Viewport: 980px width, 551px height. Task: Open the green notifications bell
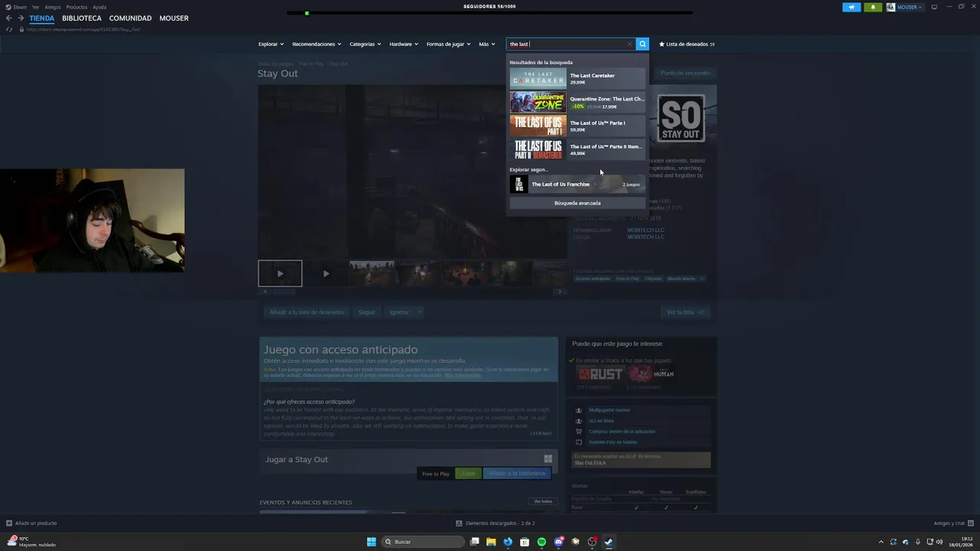873,7
